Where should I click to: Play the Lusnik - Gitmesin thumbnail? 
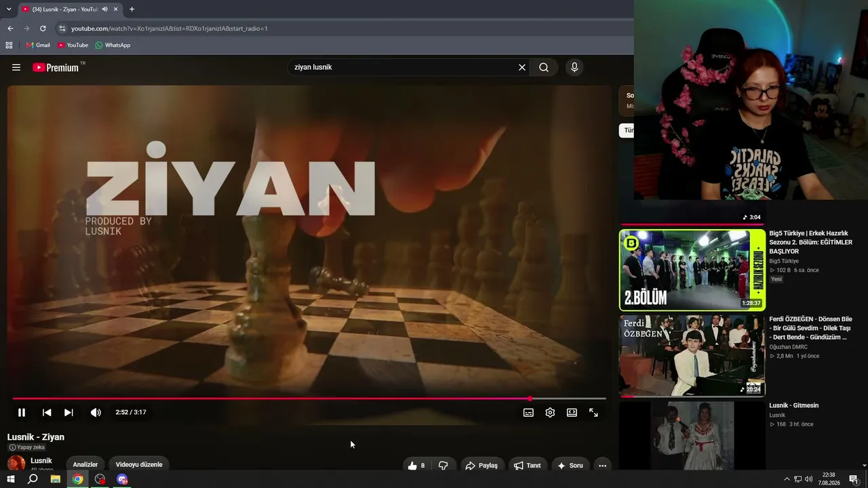click(x=692, y=436)
